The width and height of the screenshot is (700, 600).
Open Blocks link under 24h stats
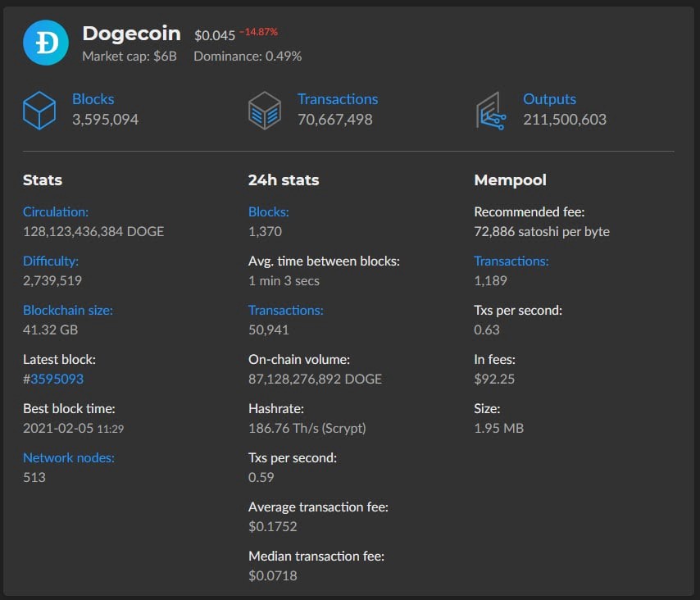click(x=269, y=212)
